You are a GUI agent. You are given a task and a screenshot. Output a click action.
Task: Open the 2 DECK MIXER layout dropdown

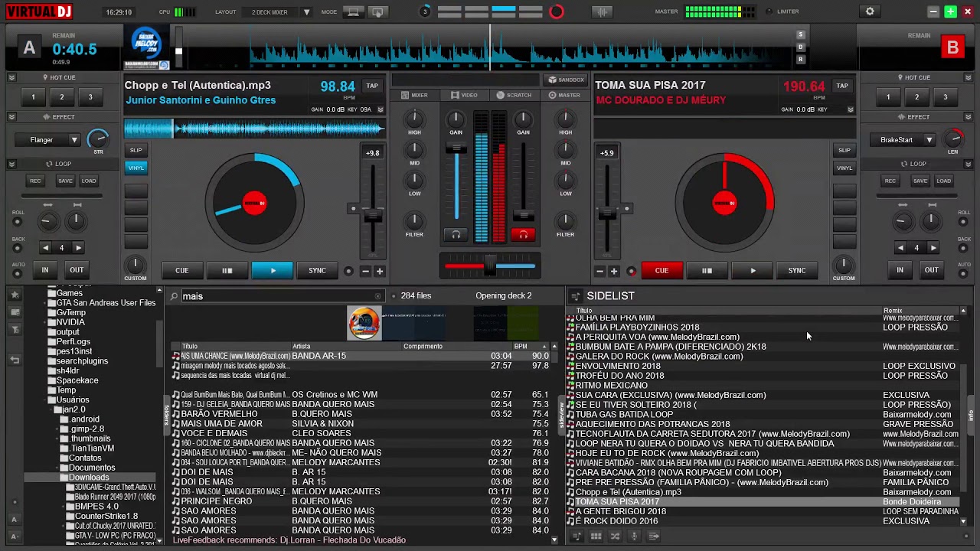[306, 12]
